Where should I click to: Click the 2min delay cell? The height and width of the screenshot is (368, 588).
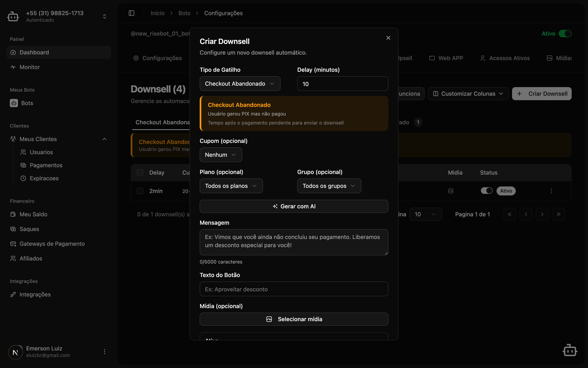pyautogui.click(x=156, y=191)
